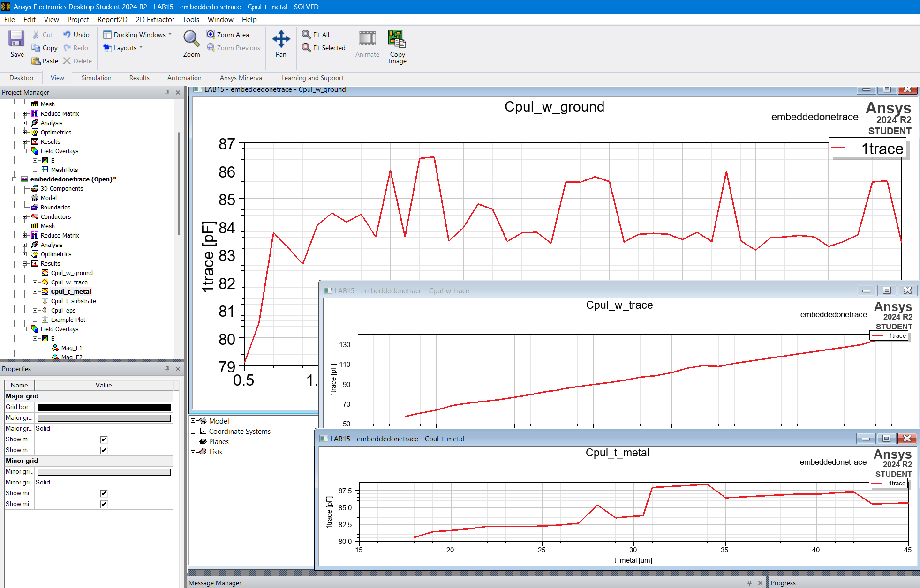Activate the Pan tool
This screenshot has height=588, width=920.
[x=281, y=40]
